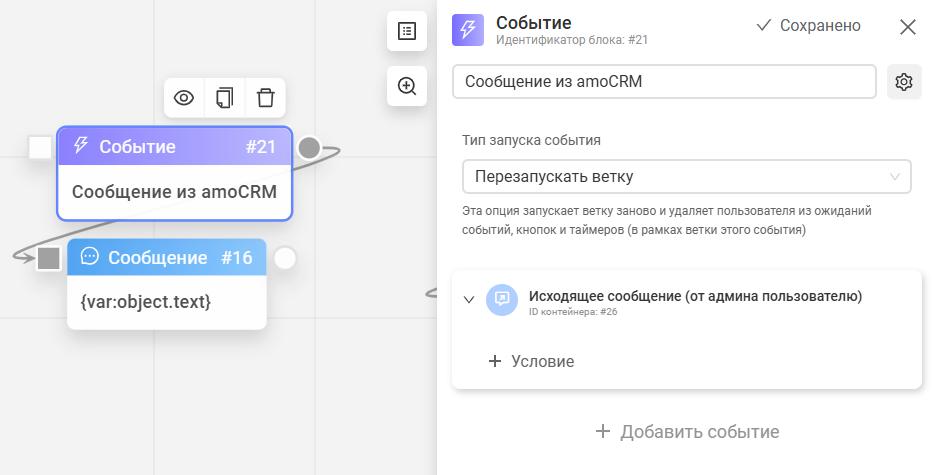Click the lightning event icon in panel header

pyautogui.click(x=468, y=30)
